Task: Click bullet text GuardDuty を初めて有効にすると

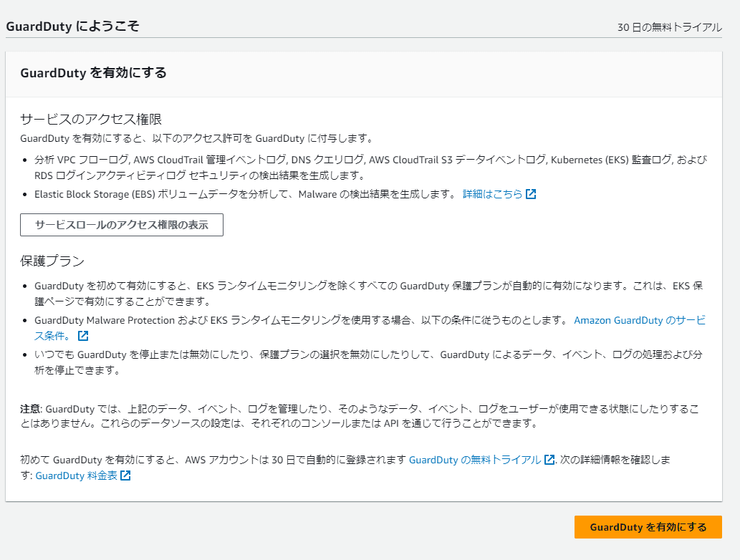Action: pyautogui.click(x=369, y=294)
